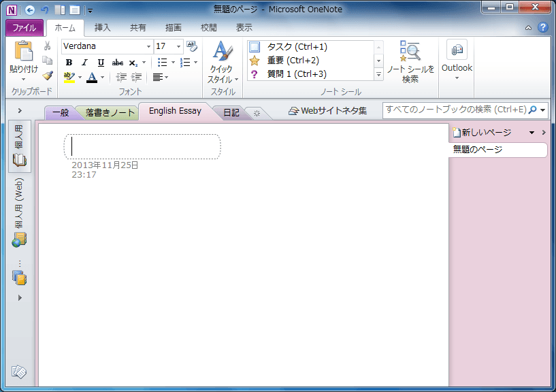
Task: Open Quick Styles gallery
Action: click(223, 63)
